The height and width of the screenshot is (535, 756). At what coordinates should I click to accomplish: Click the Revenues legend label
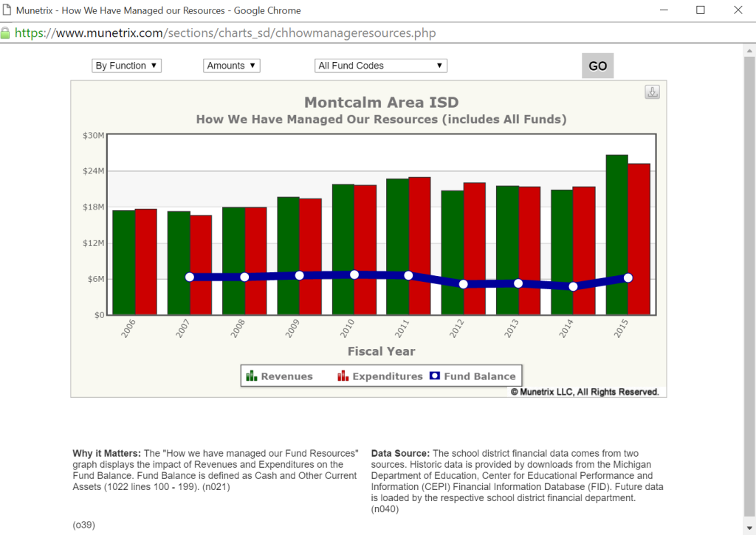click(x=287, y=376)
